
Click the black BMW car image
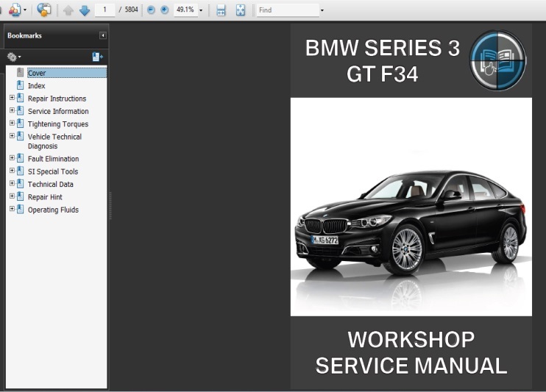tap(411, 221)
